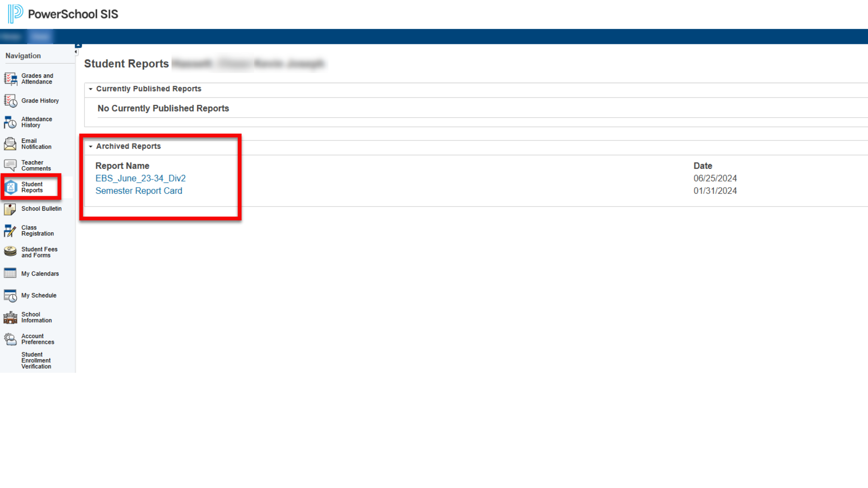Click the Report Name column header

[x=122, y=166]
